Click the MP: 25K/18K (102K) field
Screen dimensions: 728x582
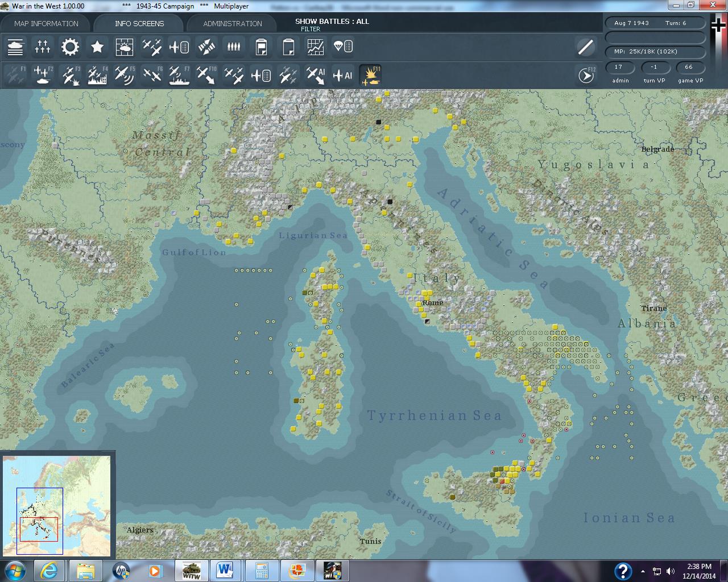(x=655, y=51)
